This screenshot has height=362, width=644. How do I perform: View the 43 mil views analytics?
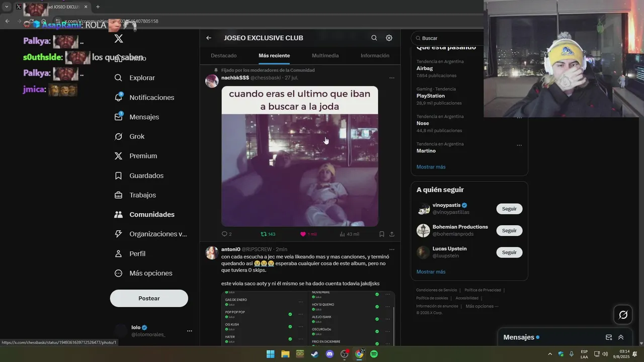pos(349,234)
